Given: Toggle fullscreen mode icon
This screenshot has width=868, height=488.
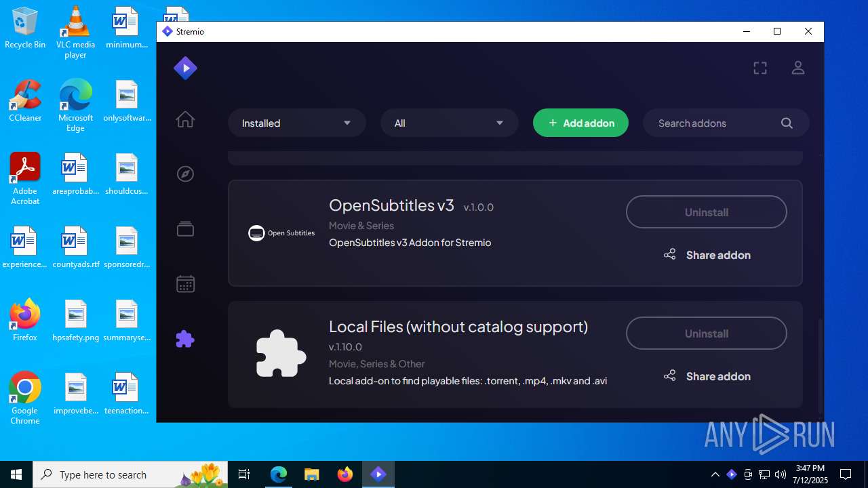Looking at the screenshot, I should [760, 68].
